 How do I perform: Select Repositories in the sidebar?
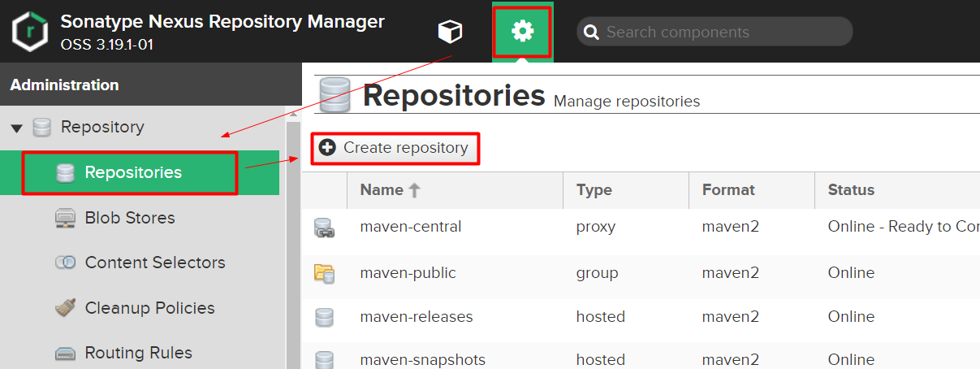(140, 172)
